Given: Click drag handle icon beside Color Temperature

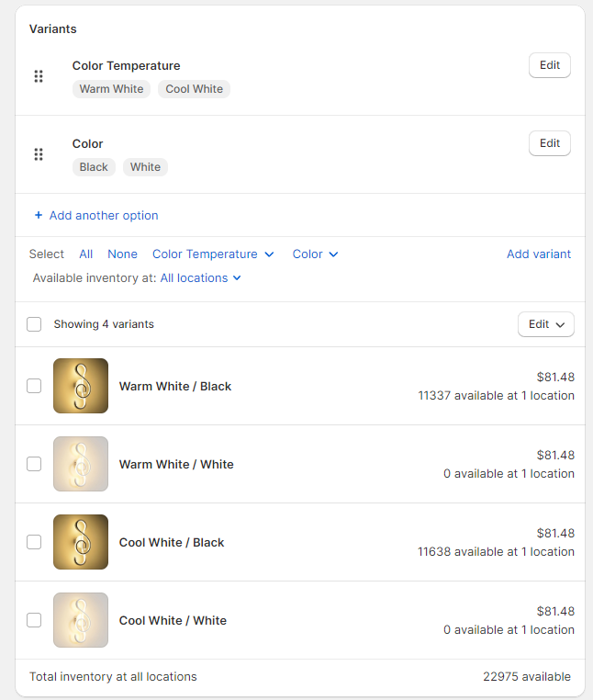Looking at the screenshot, I should (x=39, y=76).
